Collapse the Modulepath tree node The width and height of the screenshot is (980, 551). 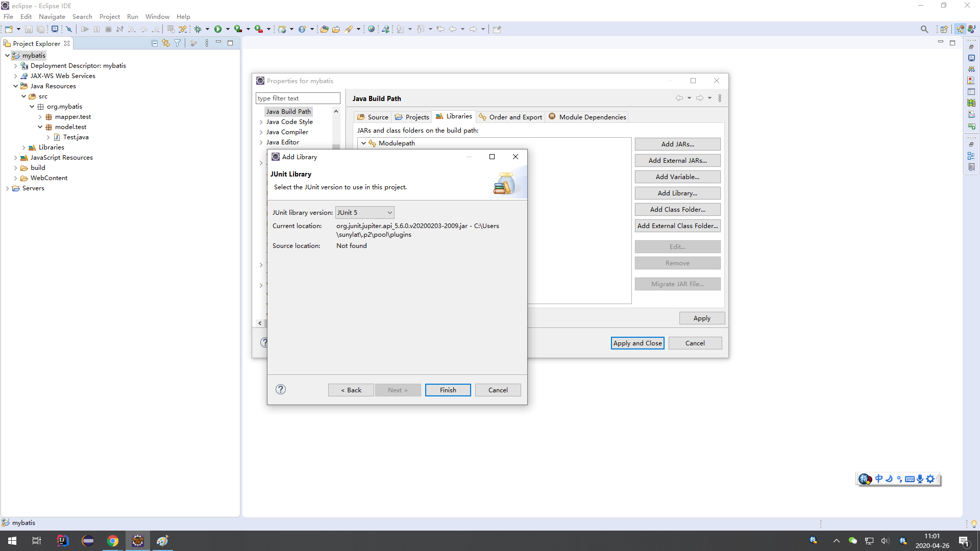tap(363, 143)
